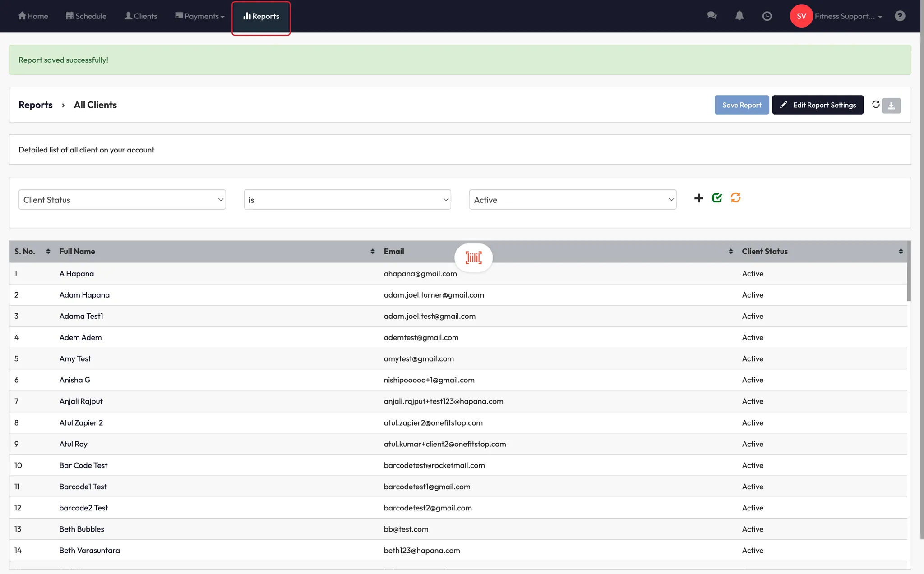Open the Client Status filter dropdown

pos(122,200)
